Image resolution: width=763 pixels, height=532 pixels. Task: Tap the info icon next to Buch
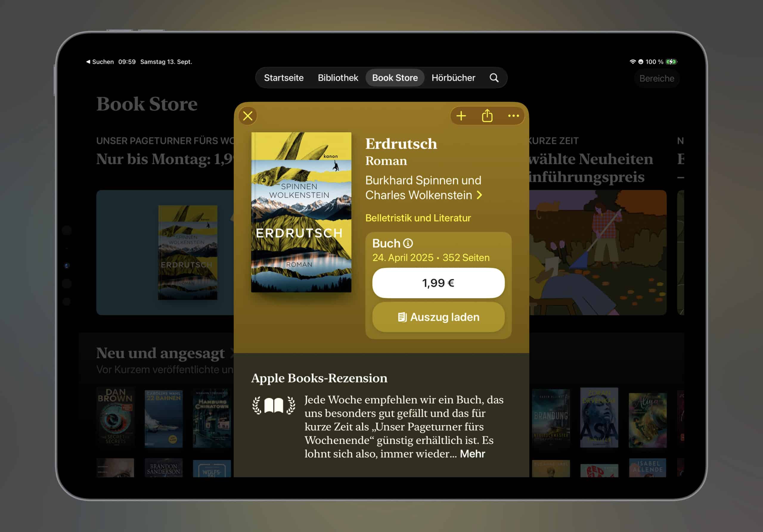408,243
